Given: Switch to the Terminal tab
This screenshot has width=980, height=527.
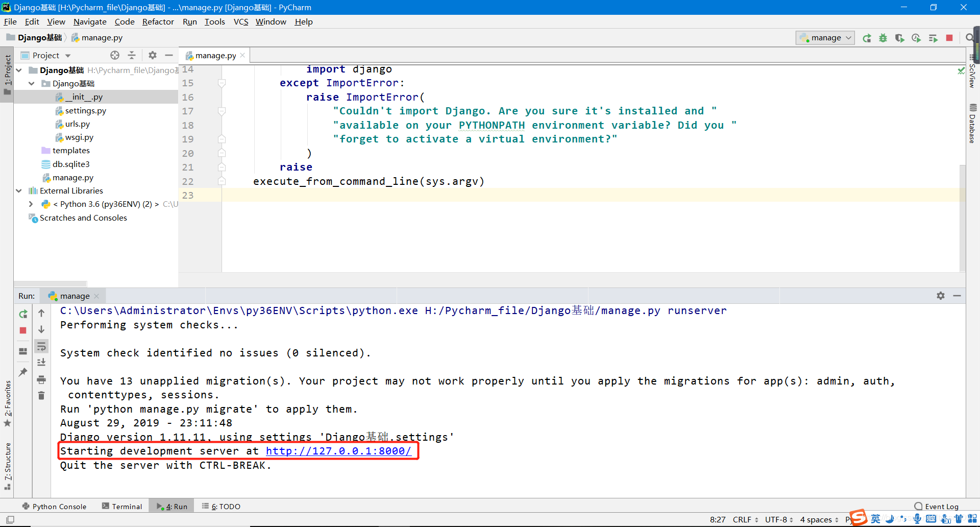Looking at the screenshot, I should click(122, 506).
